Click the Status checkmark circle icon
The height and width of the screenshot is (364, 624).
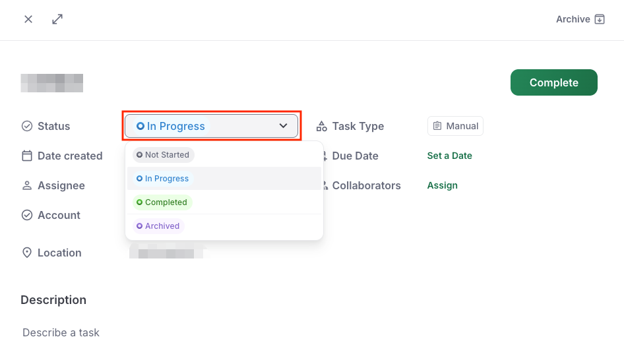point(26,126)
